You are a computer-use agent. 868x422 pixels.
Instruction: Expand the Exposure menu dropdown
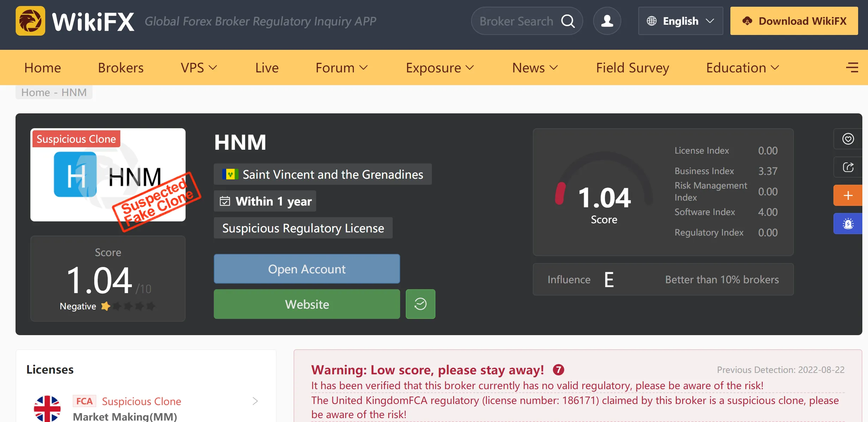coord(440,67)
